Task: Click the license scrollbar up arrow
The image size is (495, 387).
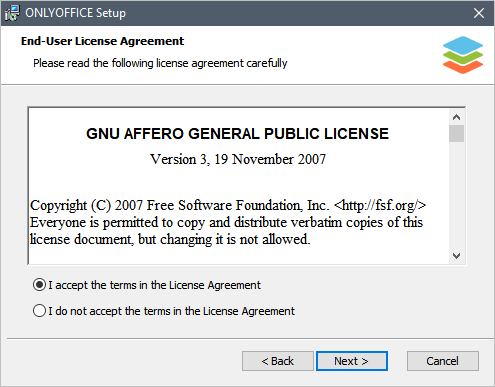Action: [x=456, y=117]
